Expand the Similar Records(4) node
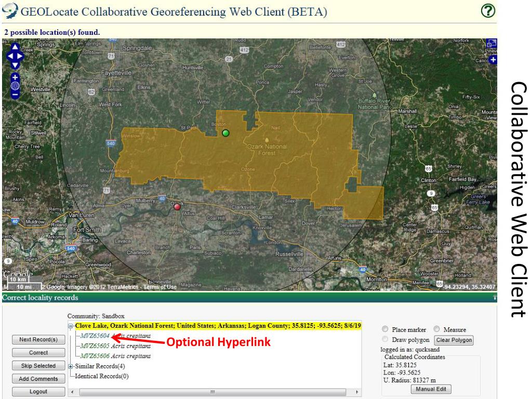532x399 pixels. (71, 366)
